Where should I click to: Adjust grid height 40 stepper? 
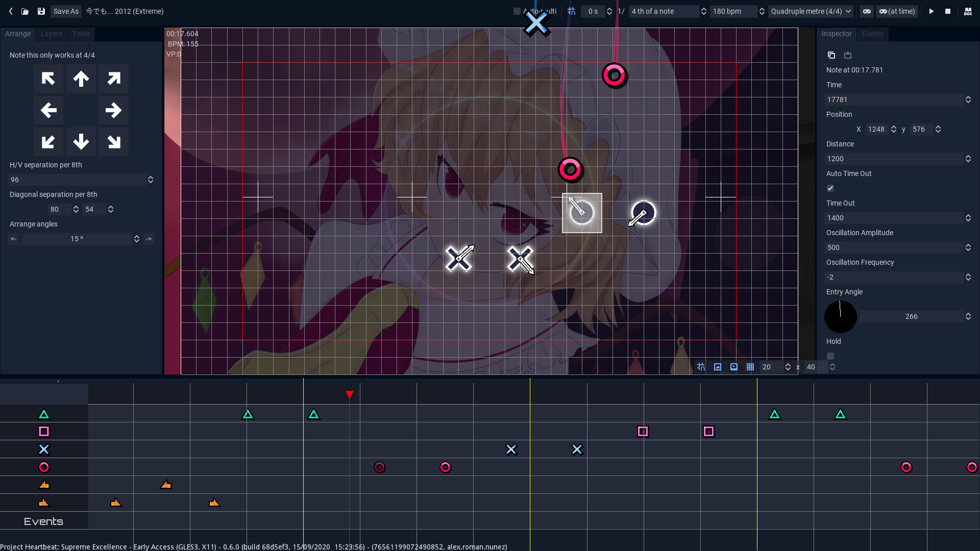click(832, 367)
